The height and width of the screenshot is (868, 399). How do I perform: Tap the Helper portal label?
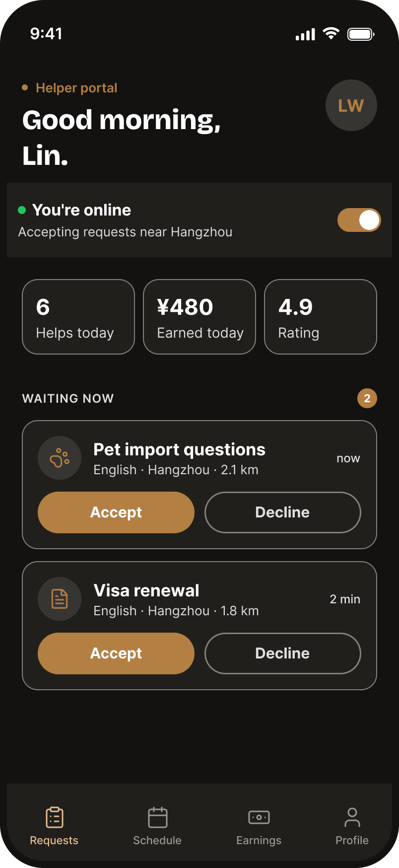tap(76, 88)
